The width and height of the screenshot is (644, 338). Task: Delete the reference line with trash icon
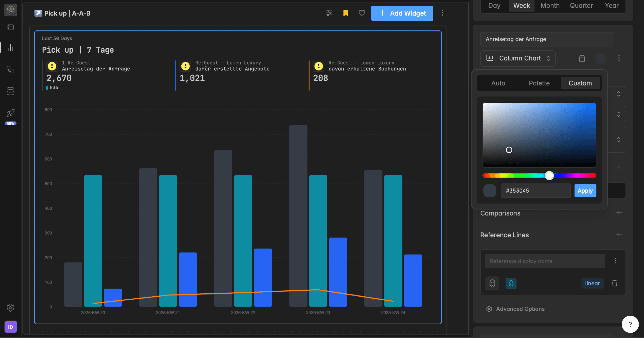(x=615, y=283)
